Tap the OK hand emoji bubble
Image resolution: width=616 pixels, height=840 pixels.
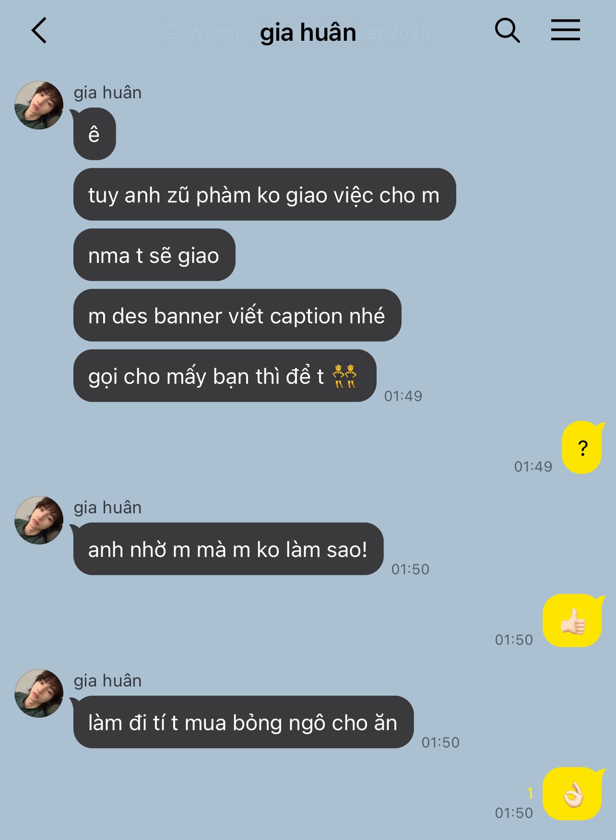[573, 793]
